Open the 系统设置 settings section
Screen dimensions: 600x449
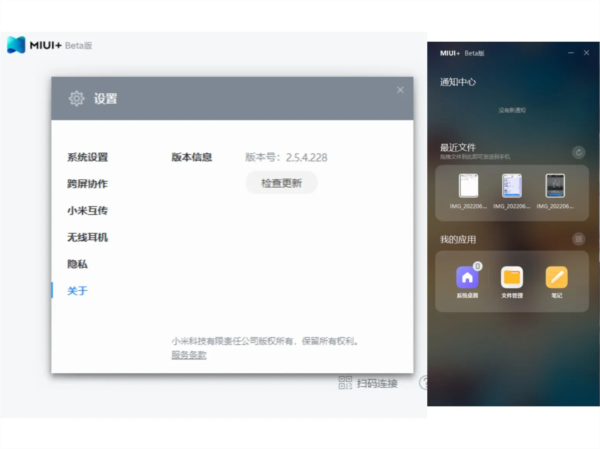pos(87,157)
